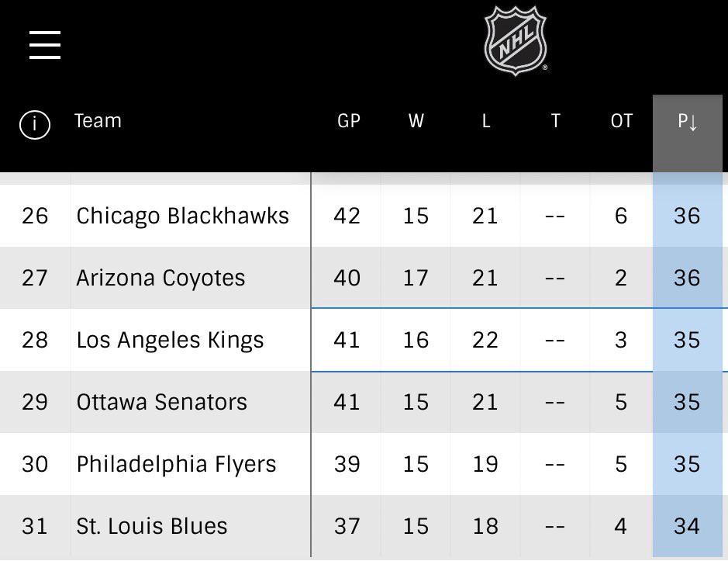The width and height of the screenshot is (728, 561).
Task: Open the St. Louis Blues team page
Action: tap(151, 526)
